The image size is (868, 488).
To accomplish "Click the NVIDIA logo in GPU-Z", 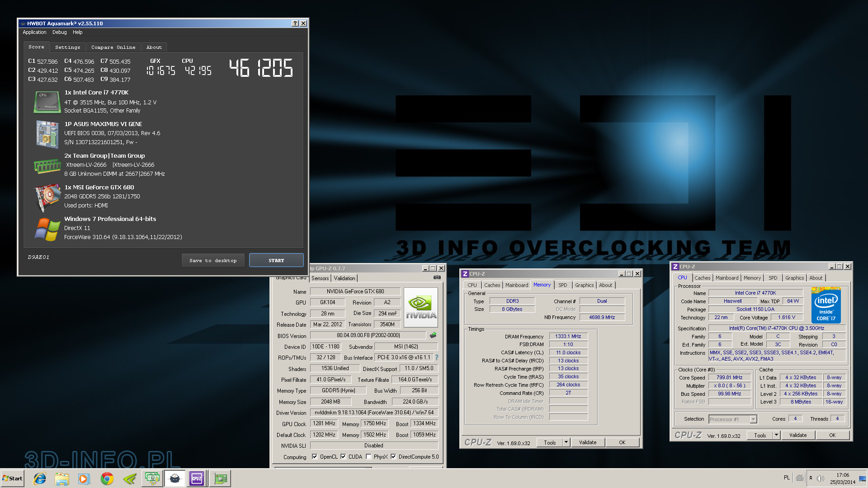I will click(x=420, y=307).
